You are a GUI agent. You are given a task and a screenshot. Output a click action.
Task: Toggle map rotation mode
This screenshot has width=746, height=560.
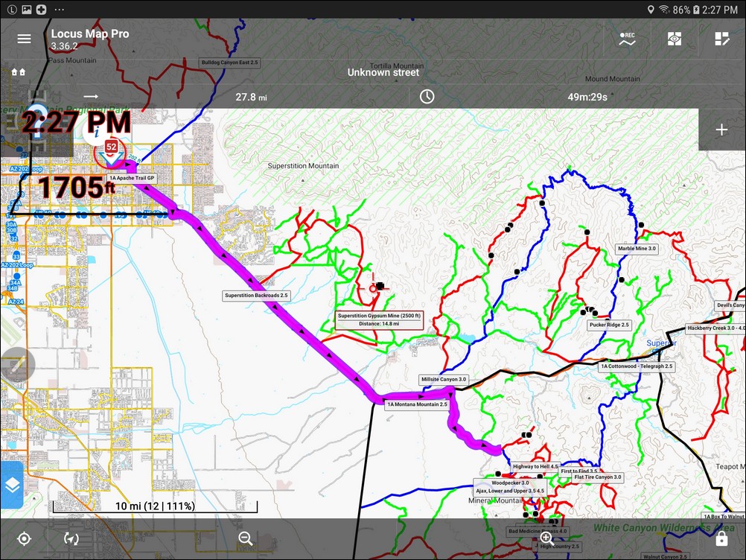pos(71,538)
